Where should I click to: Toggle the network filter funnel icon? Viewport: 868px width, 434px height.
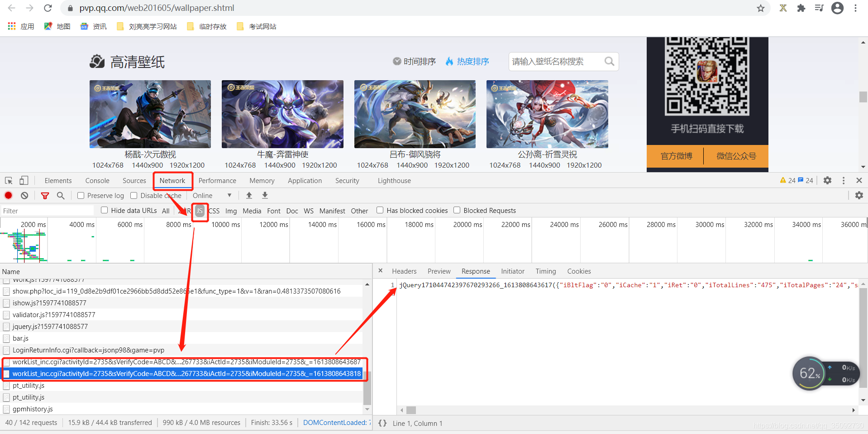[x=45, y=195]
